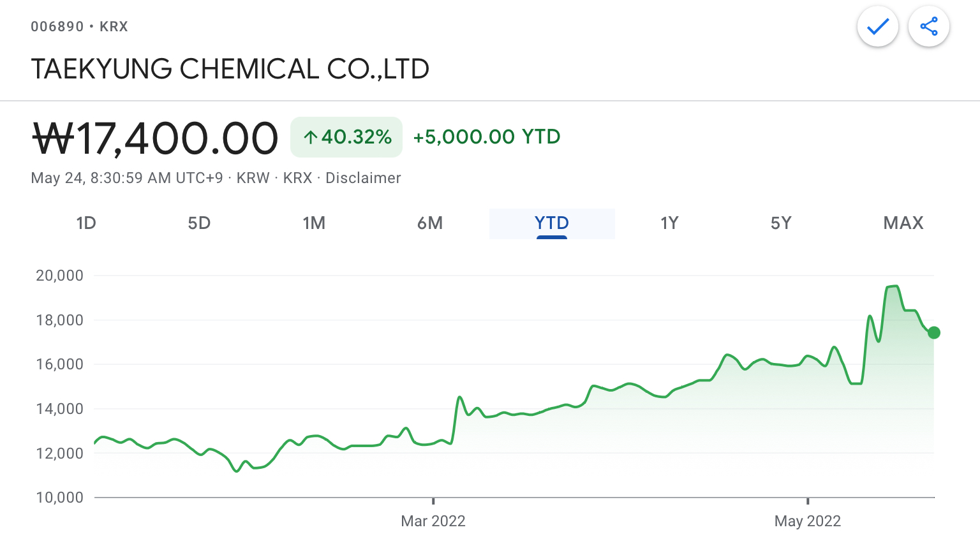Click the +5,000.00 YTD change text
The image size is (980, 539).
coord(487,137)
